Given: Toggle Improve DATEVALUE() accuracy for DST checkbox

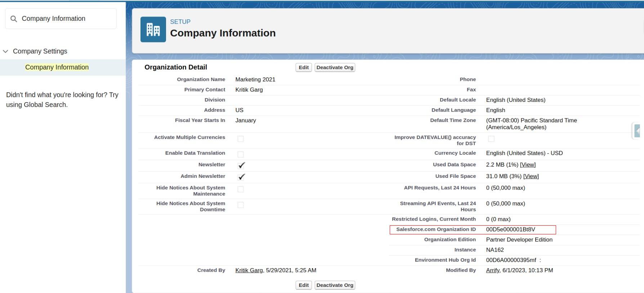Looking at the screenshot, I should coord(491,139).
